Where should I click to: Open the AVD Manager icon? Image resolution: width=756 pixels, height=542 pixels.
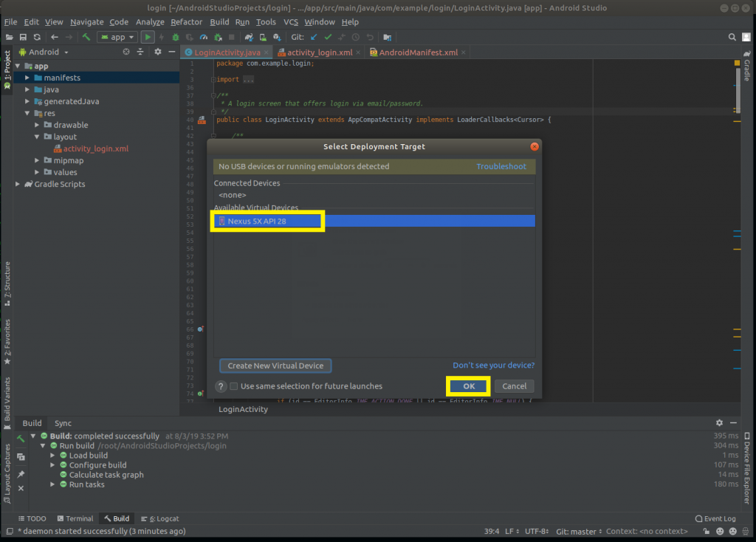[x=263, y=37]
